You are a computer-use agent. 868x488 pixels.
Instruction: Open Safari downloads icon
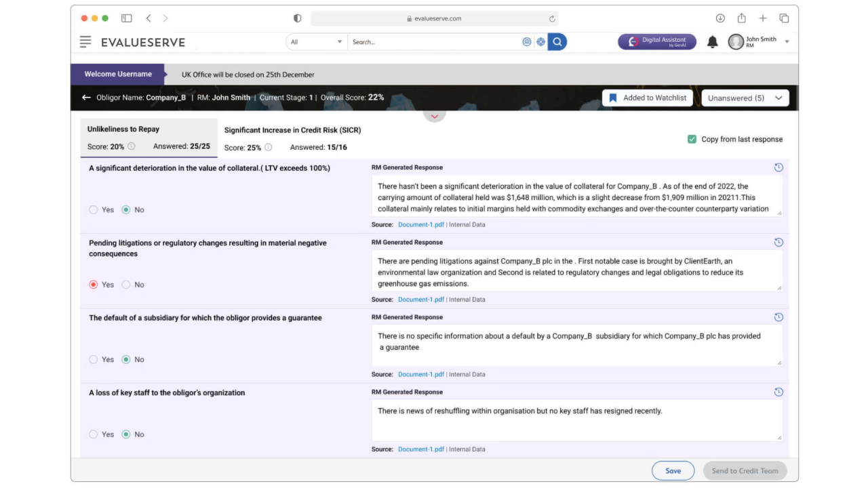pos(720,18)
